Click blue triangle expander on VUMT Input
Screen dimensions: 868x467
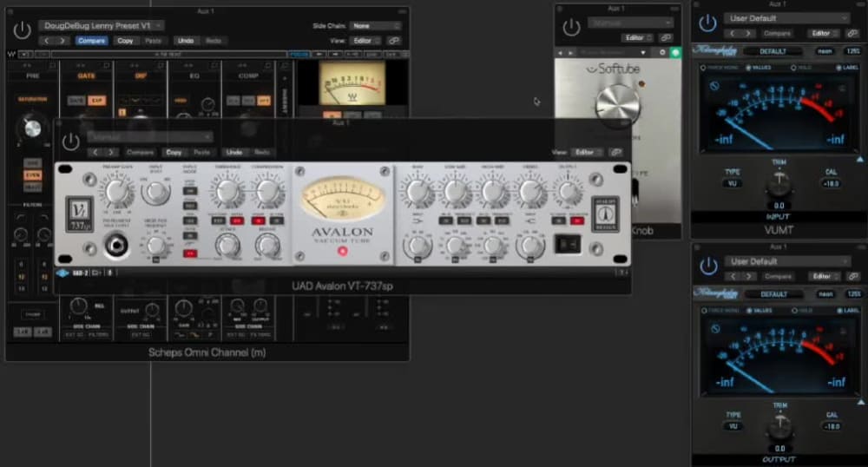coord(861,160)
